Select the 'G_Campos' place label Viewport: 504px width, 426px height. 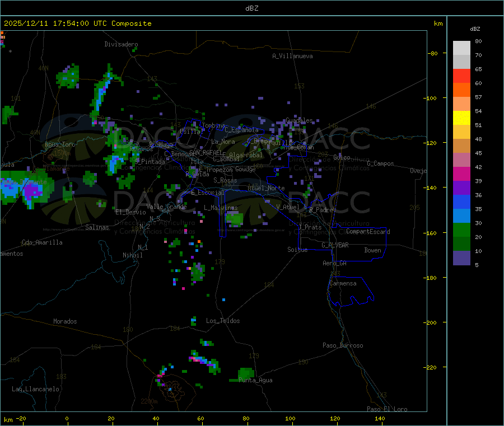click(x=380, y=163)
